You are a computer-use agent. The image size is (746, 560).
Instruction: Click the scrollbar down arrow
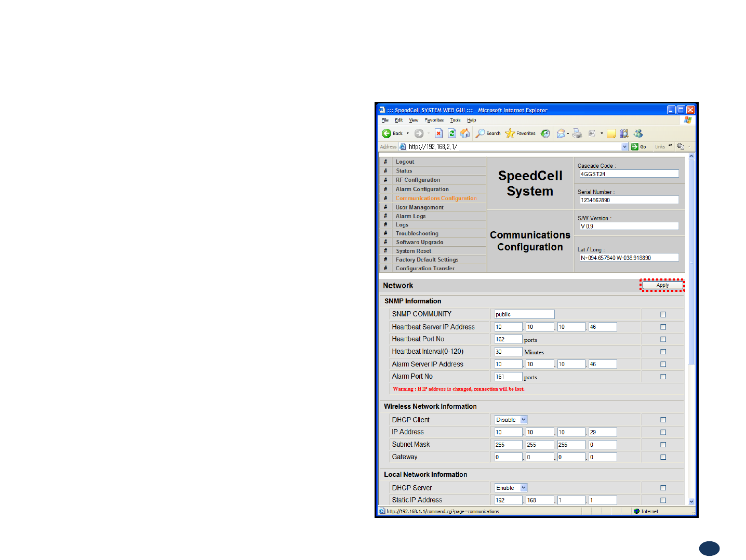click(x=691, y=501)
